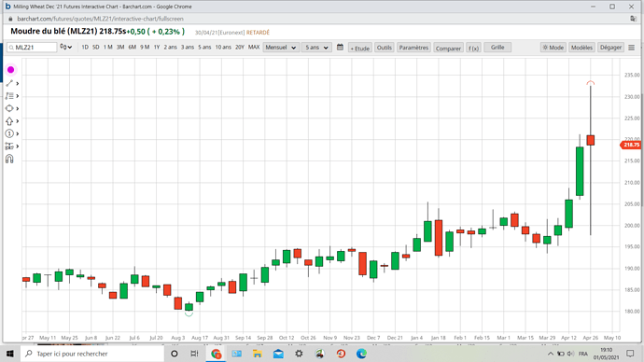The image size is (644, 362).
Task: Toggle the magnet snap tool
Action: [9, 159]
